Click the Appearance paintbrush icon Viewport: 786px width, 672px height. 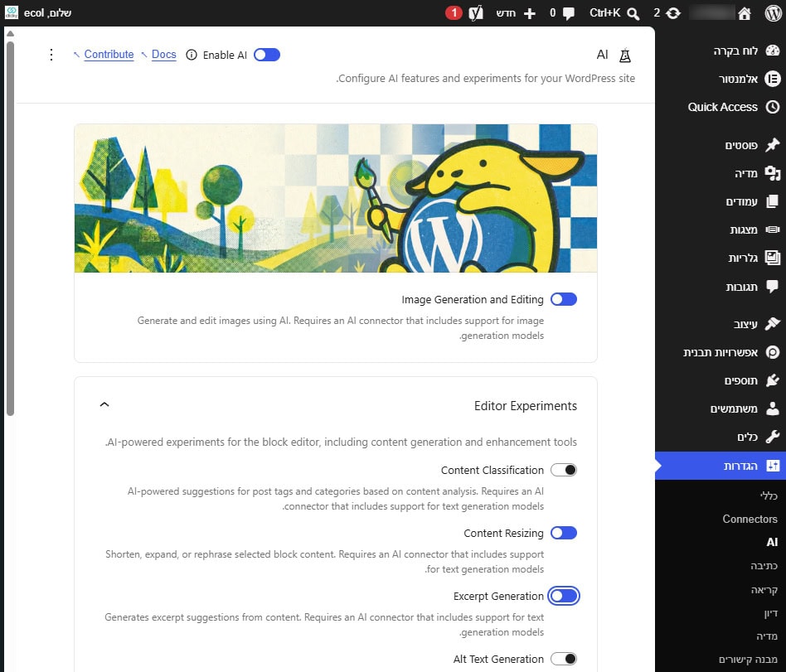[773, 324]
